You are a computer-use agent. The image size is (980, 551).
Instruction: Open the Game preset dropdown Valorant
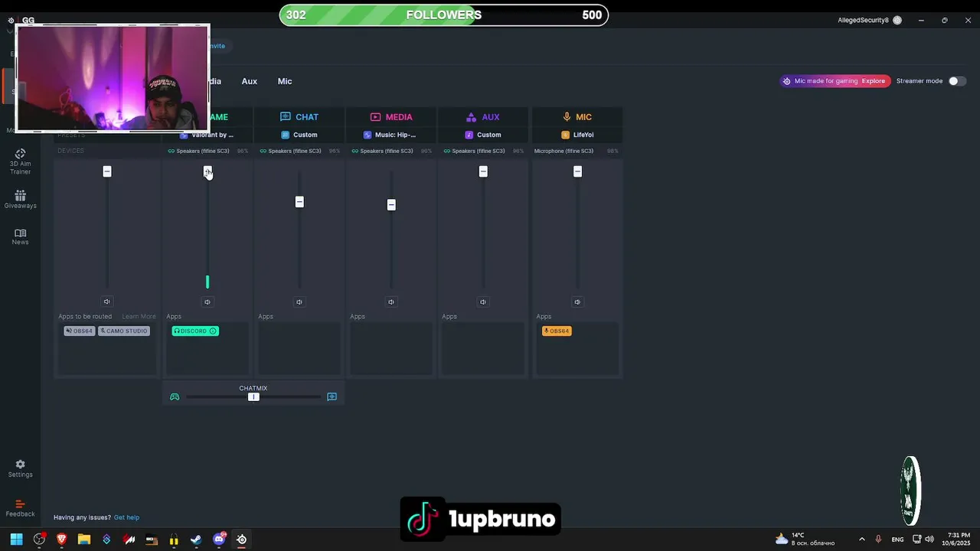(x=207, y=135)
